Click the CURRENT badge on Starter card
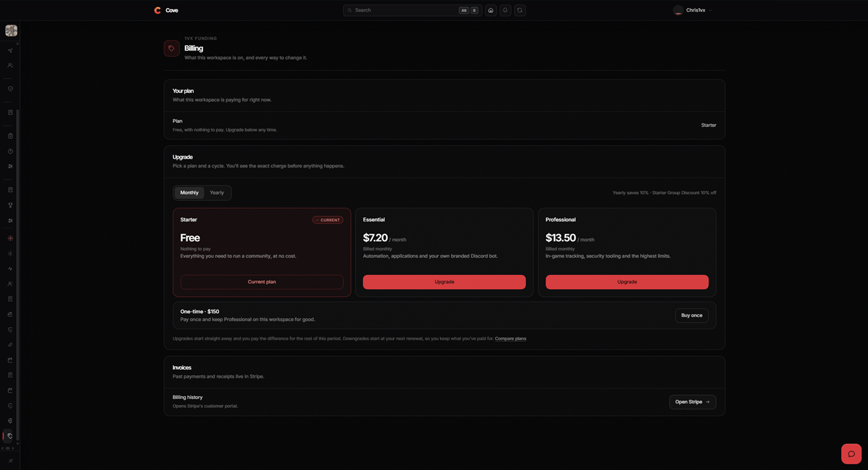The height and width of the screenshot is (470, 868). click(328, 220)
